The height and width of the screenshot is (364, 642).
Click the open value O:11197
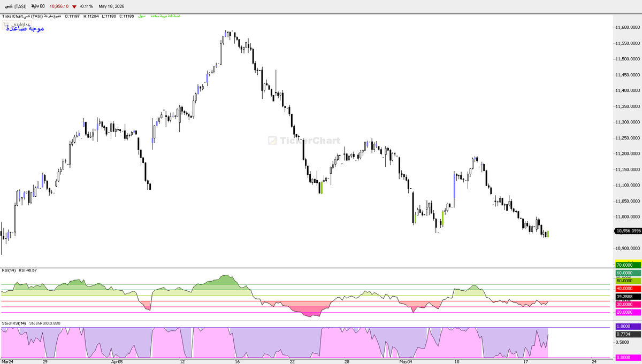[x=72, y=16]
